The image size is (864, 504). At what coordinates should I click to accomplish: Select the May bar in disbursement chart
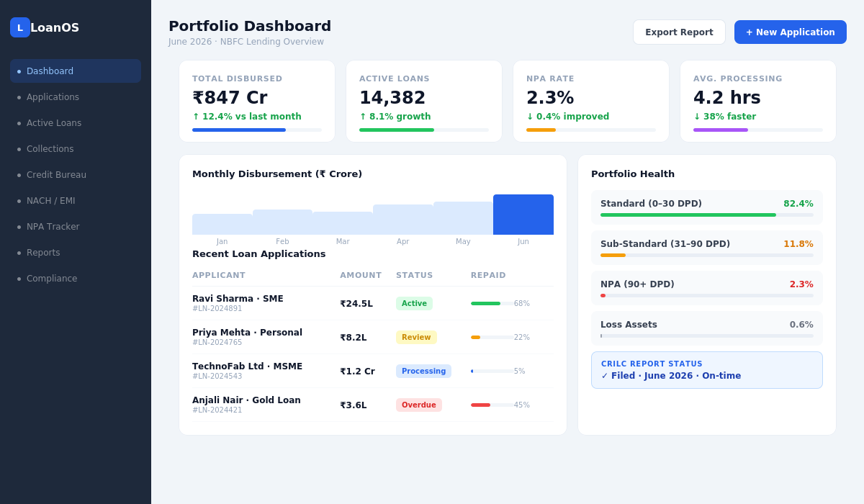(463, 218)
